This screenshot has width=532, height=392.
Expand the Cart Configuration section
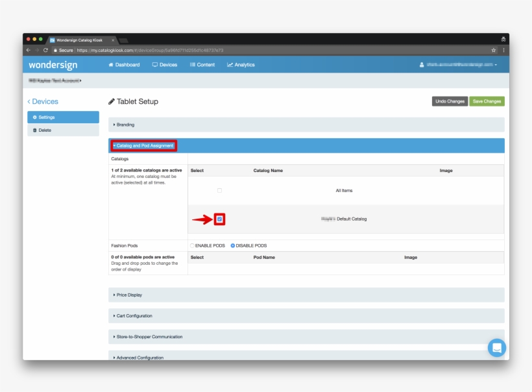tap(134, 316)
